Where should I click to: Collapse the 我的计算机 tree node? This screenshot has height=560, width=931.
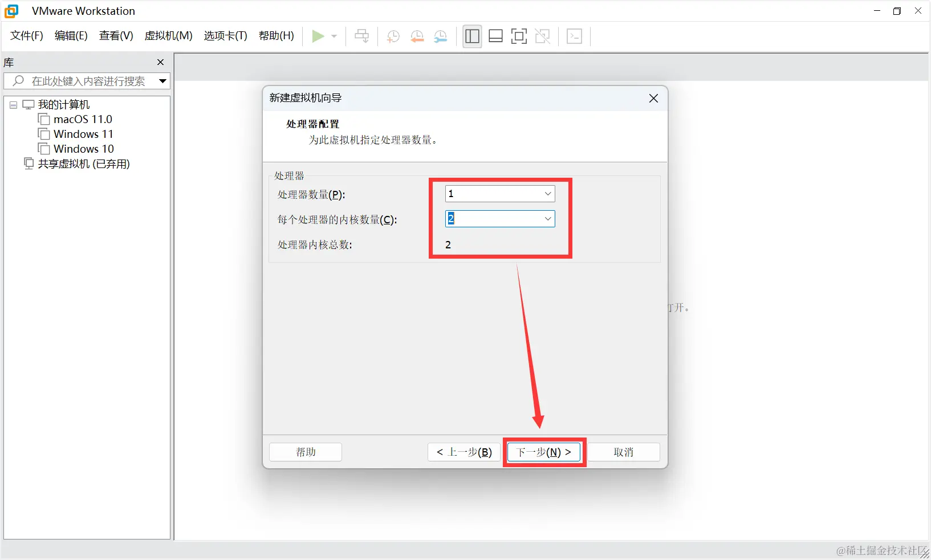(13, 105)
